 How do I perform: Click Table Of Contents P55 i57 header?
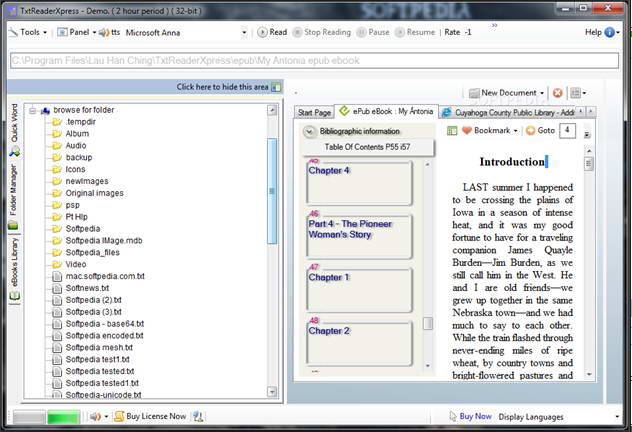coord(368,147)
